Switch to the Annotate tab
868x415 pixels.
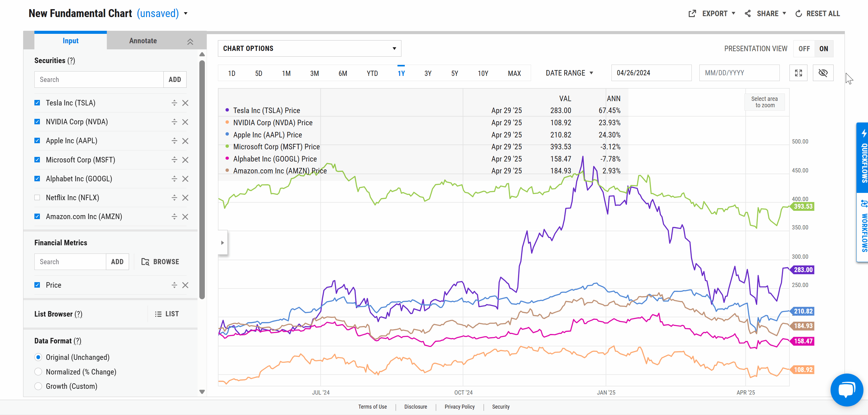tap(143, 41)
